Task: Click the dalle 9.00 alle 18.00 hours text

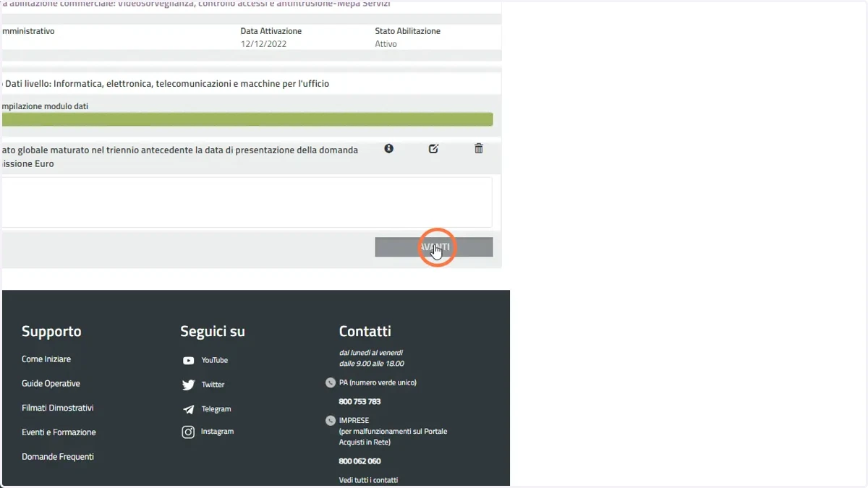Action: coord(371,364)
